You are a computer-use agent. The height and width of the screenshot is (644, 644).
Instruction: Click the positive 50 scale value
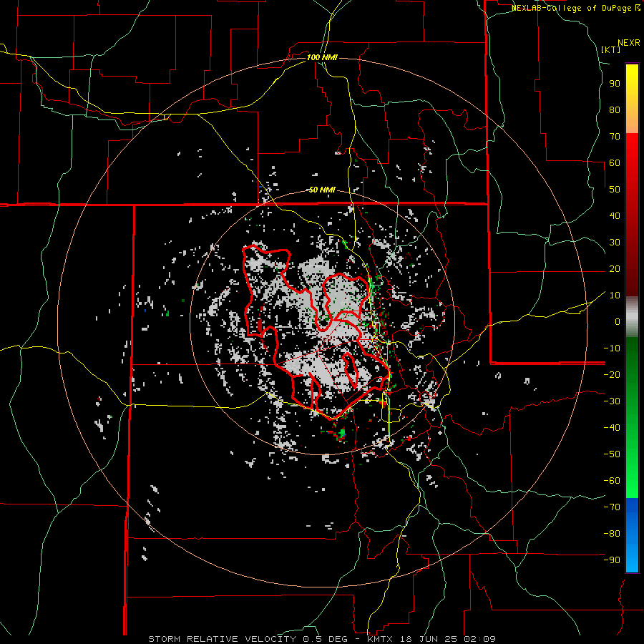615,190
